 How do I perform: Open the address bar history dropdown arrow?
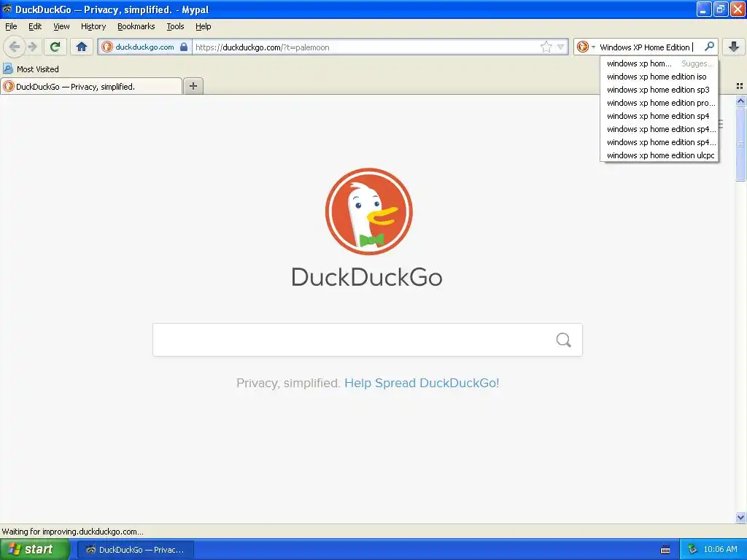[x=561, y=47]
